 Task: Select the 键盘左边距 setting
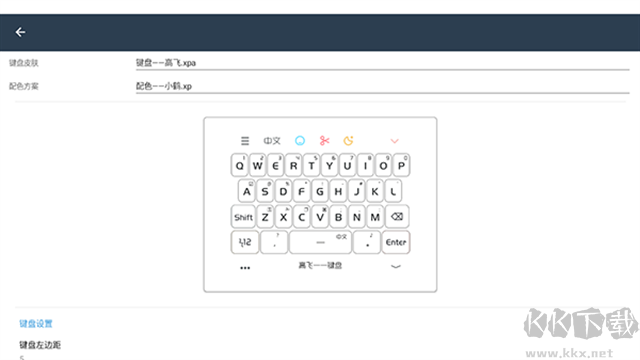click(x=40, y=345)
